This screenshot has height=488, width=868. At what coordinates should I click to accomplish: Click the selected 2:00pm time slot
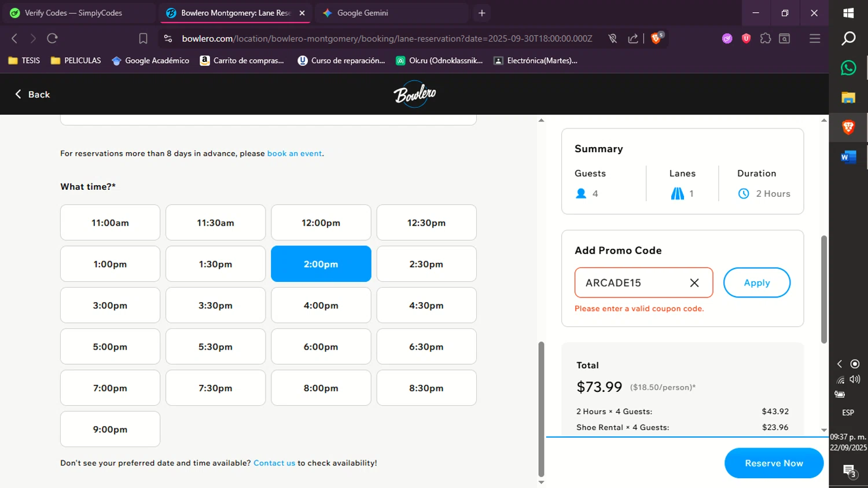(321, 264)
